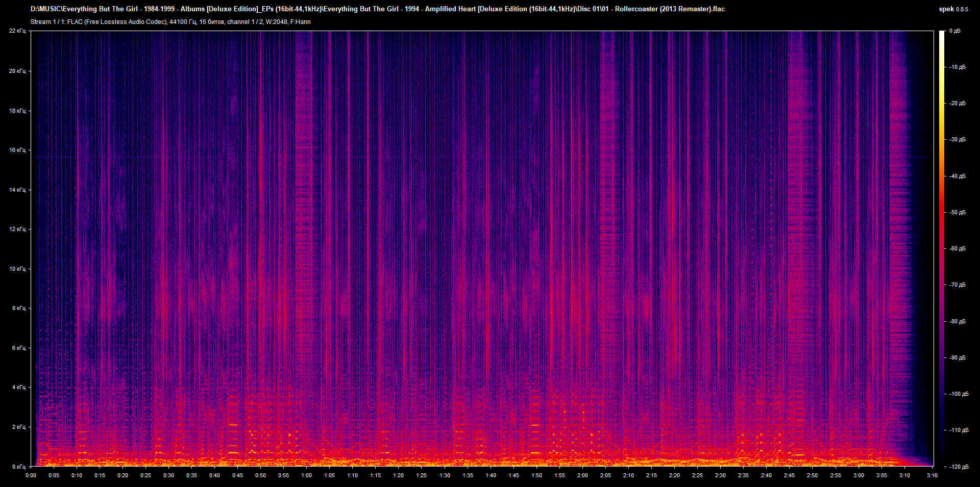The height and width of the screenshot is (487, 980).
Task: Click the file path title text
Action: click(x=378, y=9)
